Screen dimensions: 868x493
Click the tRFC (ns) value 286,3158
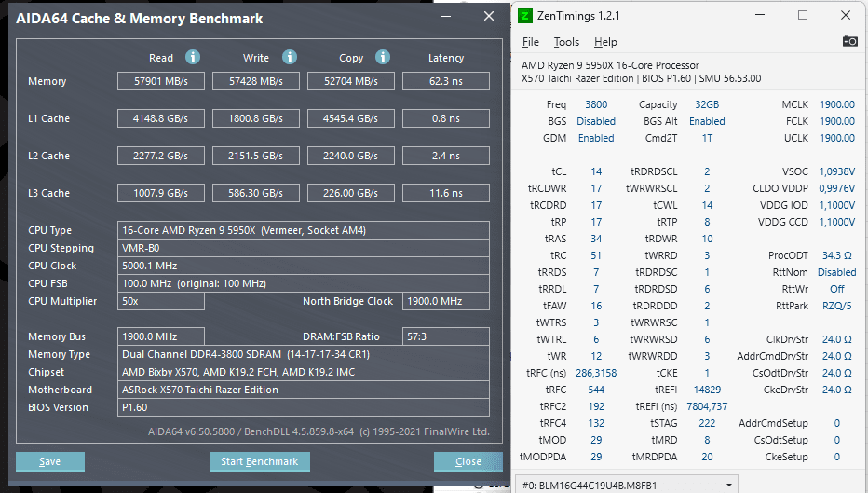click(x=596, y=373)
